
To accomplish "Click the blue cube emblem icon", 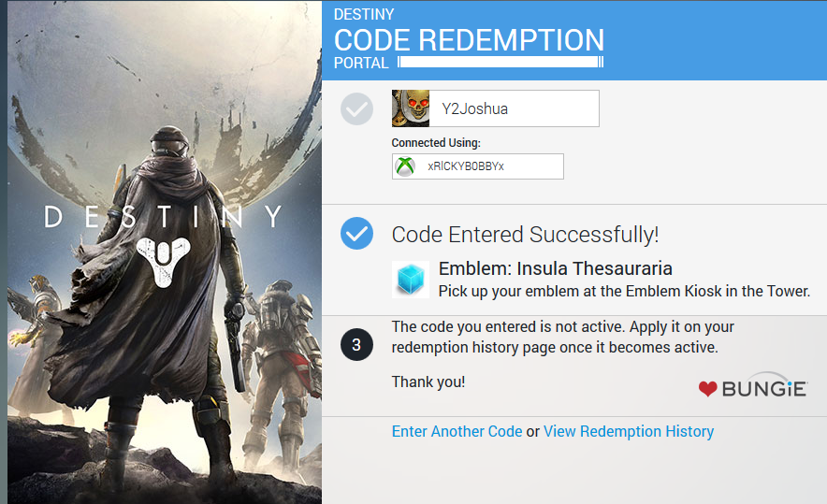I will coord(411,280).
